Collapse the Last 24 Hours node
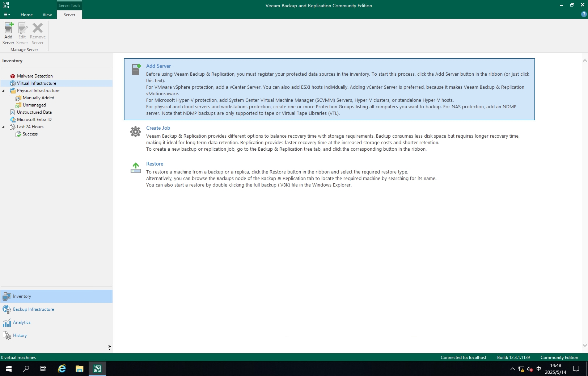588x376 pixels. click(x=4, y=127)
